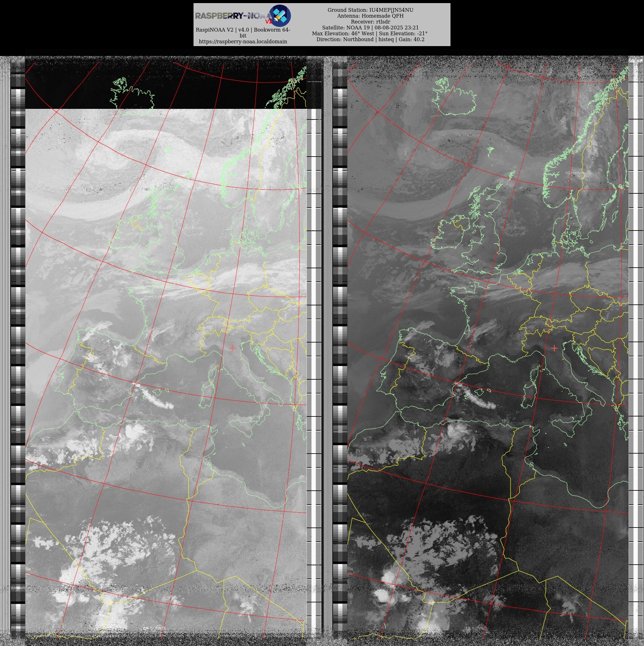Viewport: 644px width, 646px height.
Task: Click red ground station cross in right image
Action: pyautogui.click(x=554, y=348)
